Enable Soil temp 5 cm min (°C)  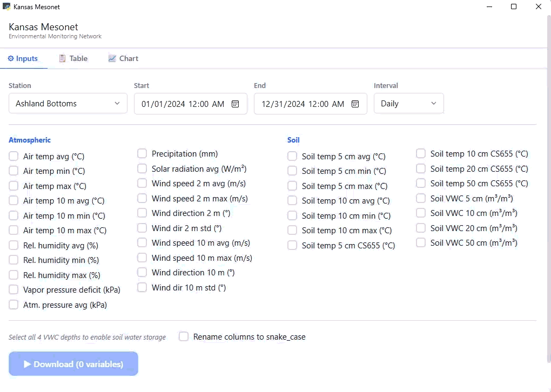(x=292, y=171)
